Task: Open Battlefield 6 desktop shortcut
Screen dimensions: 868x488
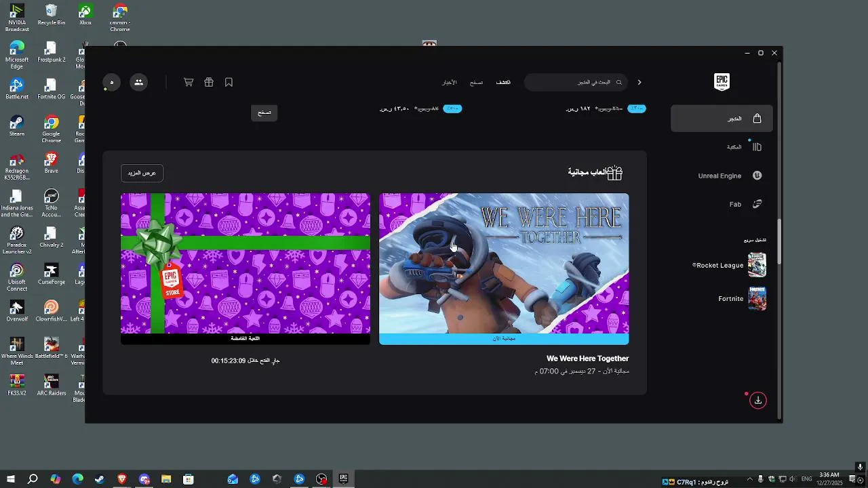Action: coord(52,348)
